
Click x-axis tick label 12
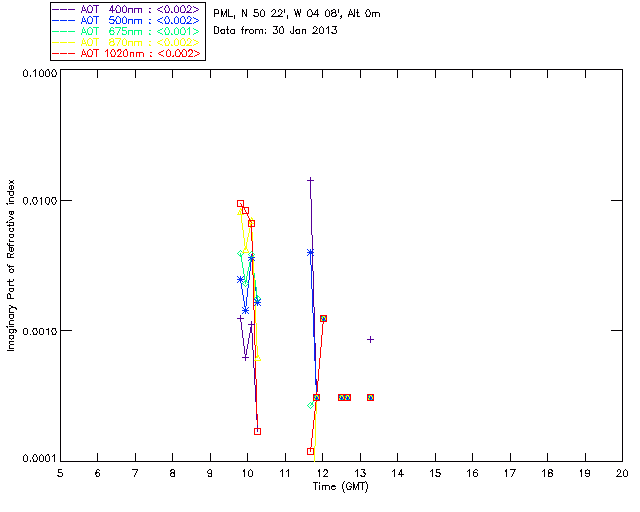point(322,473)
